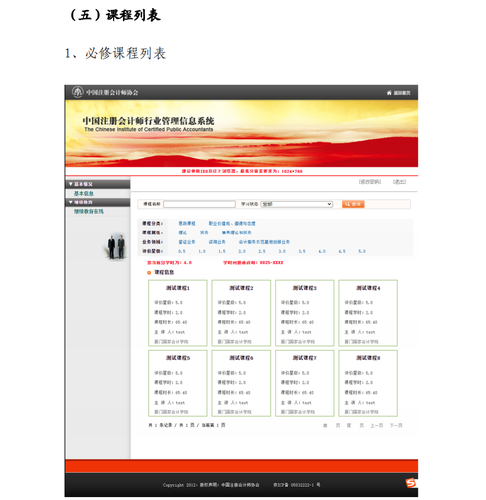This screenshot has width=486, height=500.
Task: Click 上一页 previous page
Action: (377, 426)
